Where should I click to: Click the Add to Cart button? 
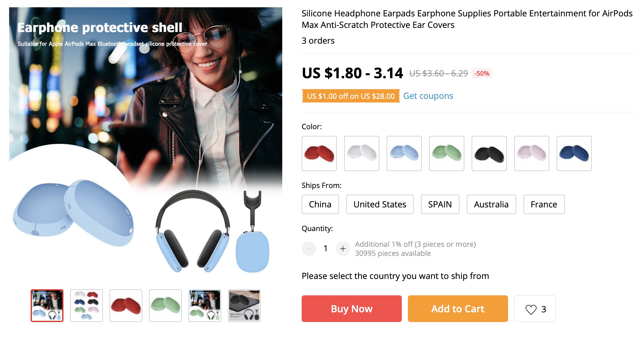click(x=458, y=309)
